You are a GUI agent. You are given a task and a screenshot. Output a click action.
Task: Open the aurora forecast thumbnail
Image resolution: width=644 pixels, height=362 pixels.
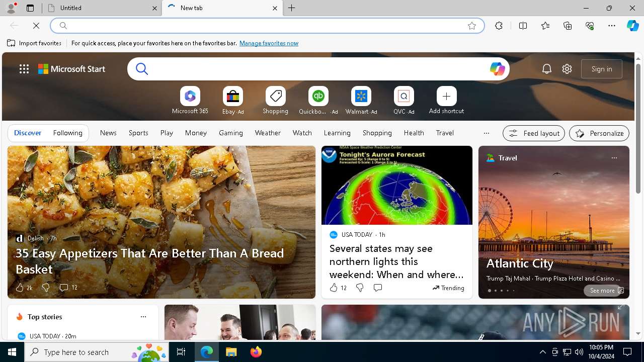tap(397, 186)
